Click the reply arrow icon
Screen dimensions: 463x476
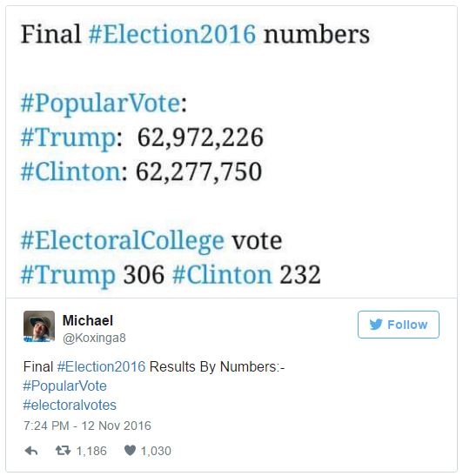click(31, 451)
